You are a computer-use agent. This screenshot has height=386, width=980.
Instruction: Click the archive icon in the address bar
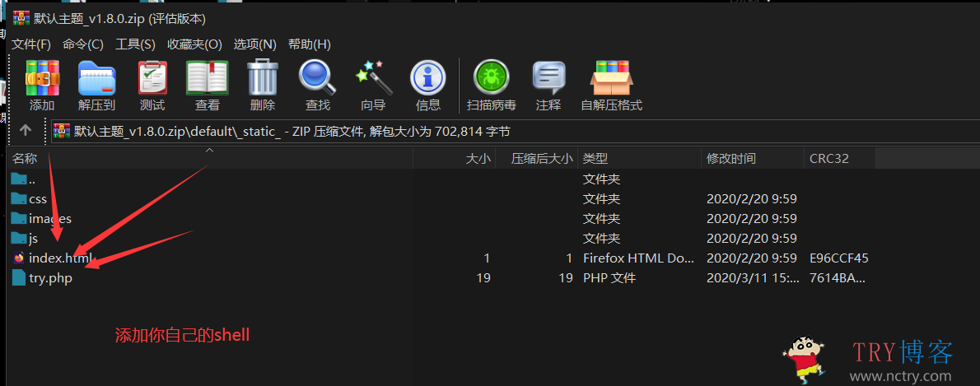pos(61,131)
